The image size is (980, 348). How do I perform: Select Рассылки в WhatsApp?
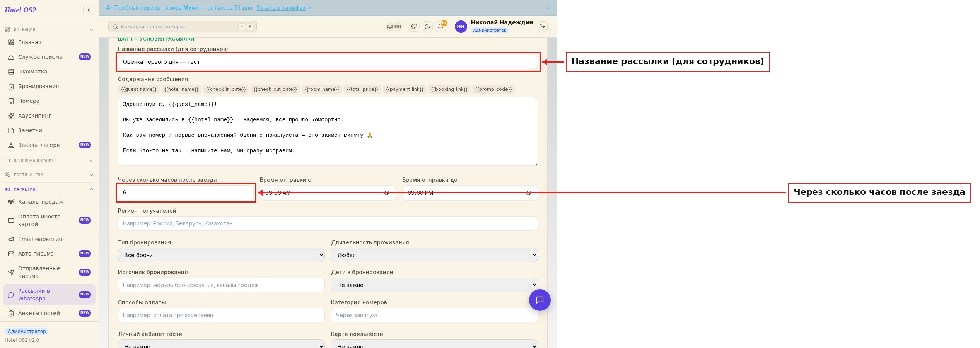pos(49,295)
